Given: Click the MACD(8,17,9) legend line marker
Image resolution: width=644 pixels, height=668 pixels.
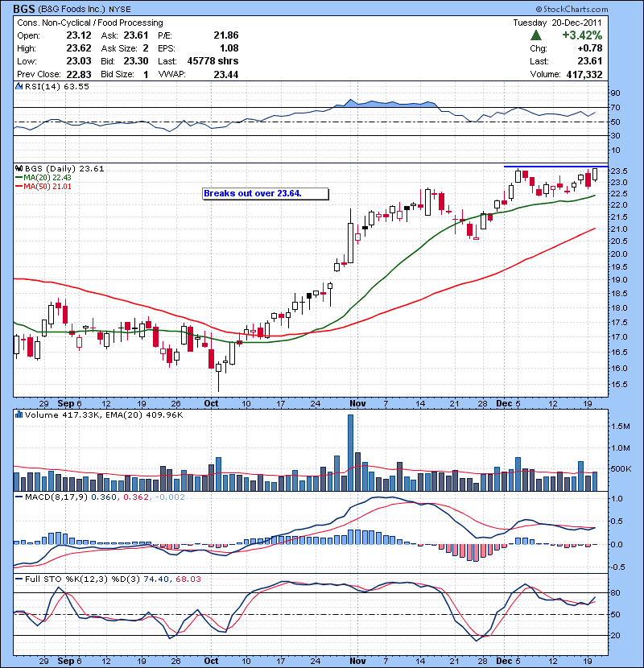Looking at the screenshot, I should click(19, 497).
